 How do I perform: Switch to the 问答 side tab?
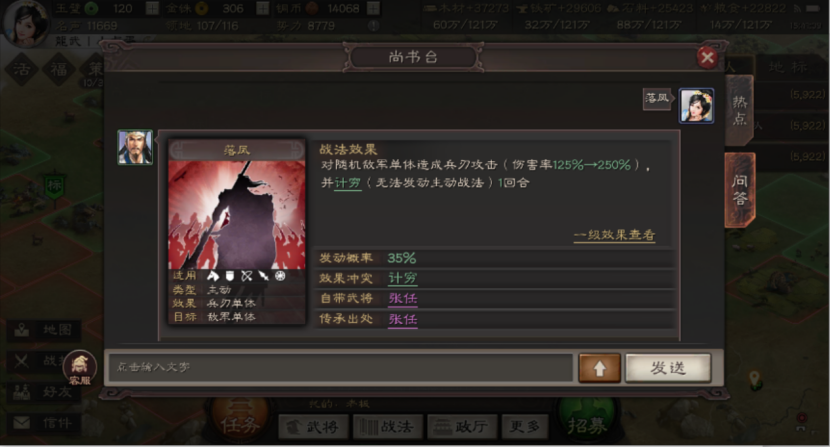pyautogui.click(x=739, y=190)
